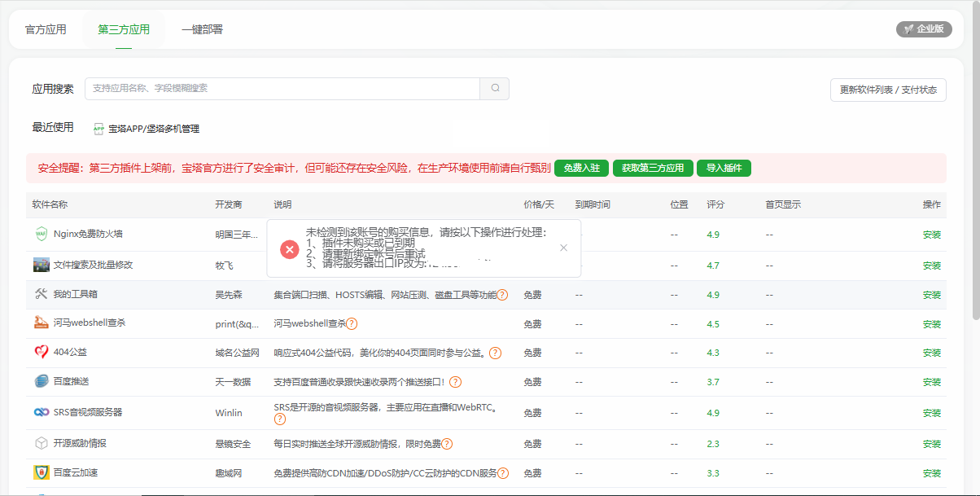Click the 河马webshell查杀 hippo icon
The height and width of the screenshot is (496, 980).
pyautogui.click(x=42, y=323)
